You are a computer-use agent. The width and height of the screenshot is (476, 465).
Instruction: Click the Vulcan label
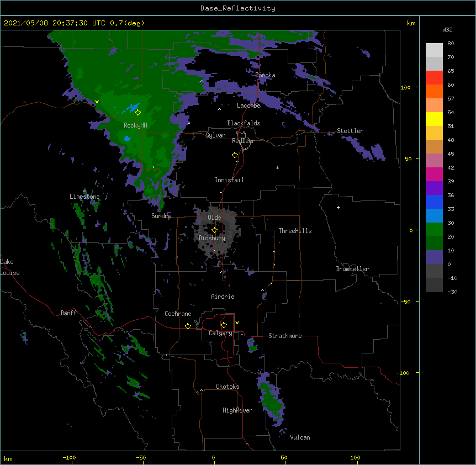300,437
